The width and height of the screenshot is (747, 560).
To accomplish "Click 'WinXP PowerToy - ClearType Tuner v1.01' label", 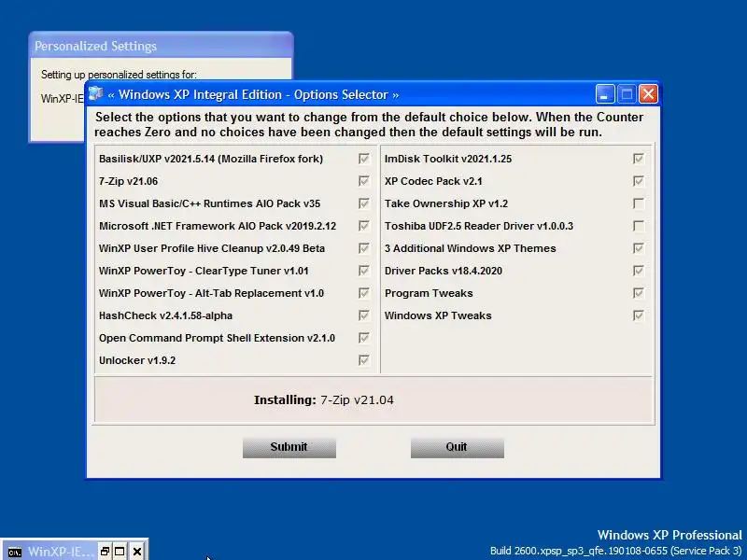I will coord(204,271).
